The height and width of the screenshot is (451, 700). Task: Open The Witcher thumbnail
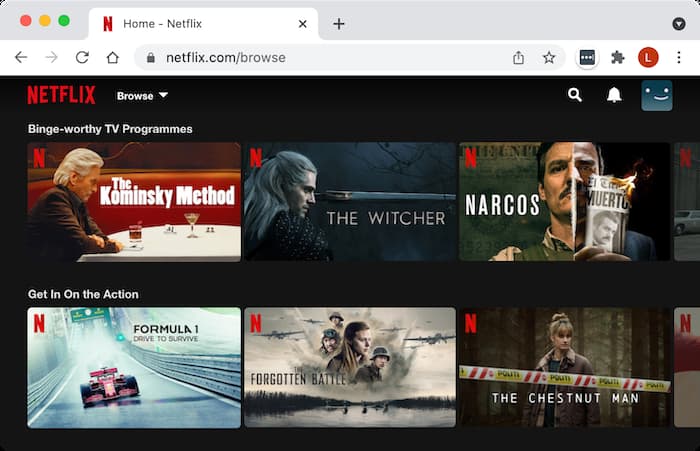(x=350, y=202)
